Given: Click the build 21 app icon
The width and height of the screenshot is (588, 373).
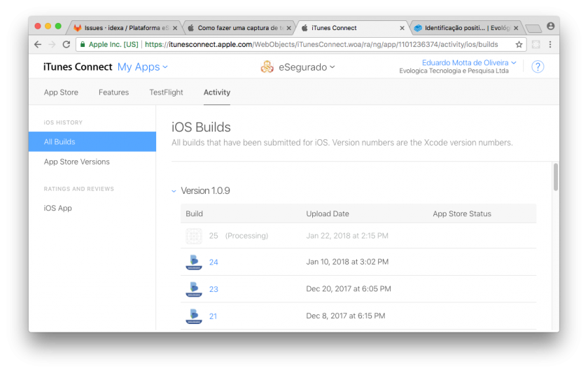Looking at the screenshot, I should (x=193, y=316).
